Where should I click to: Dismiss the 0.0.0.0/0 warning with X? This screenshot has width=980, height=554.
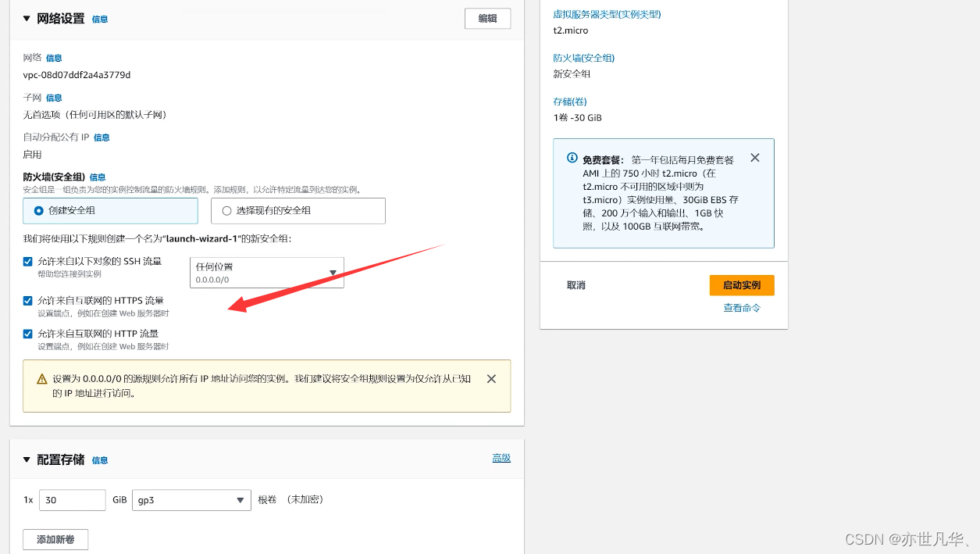(x=491, y=379)
